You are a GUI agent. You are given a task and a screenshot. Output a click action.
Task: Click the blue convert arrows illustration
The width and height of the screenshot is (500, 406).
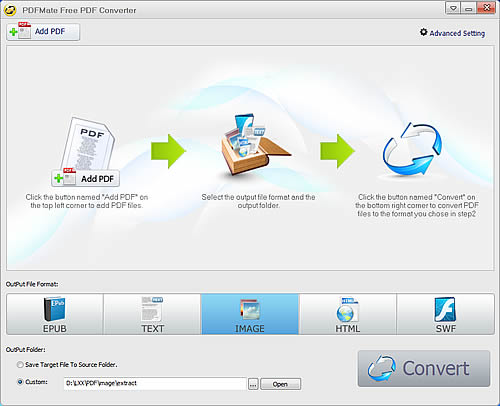[413, 149]
